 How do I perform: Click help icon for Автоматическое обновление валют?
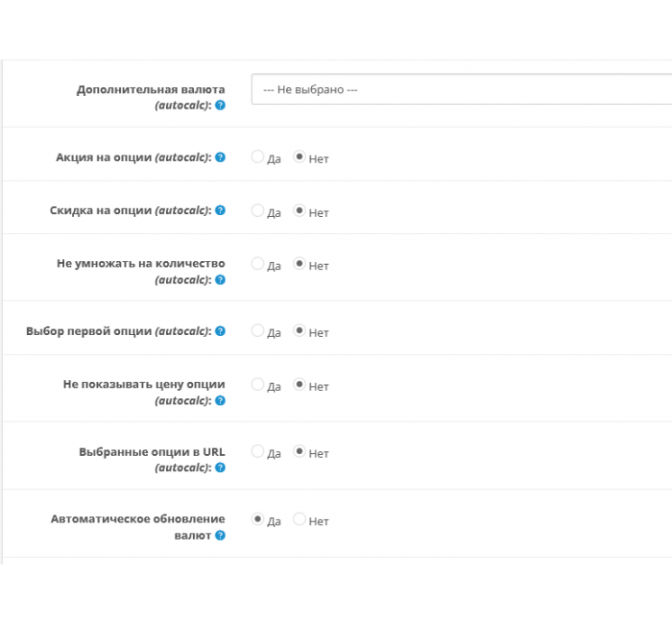(x=220, y=536)
